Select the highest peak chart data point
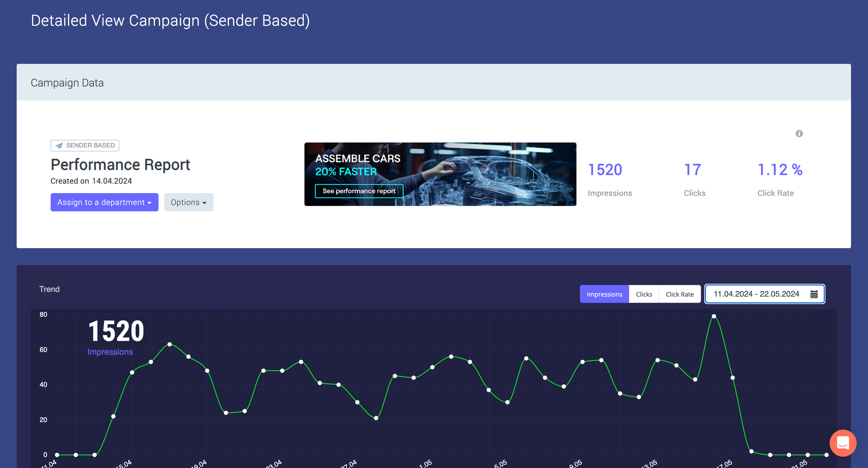The image size is (868, 468). click(714, 316)
